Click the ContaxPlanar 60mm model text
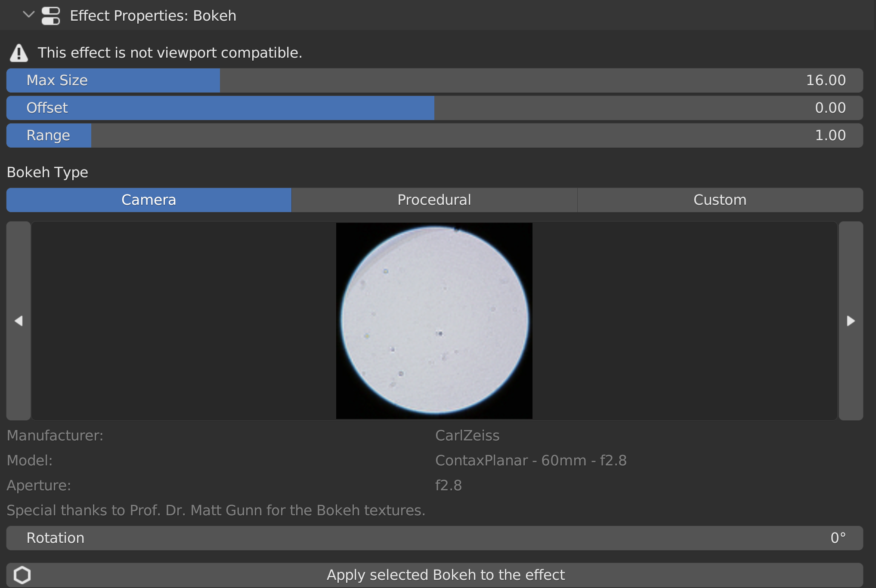 click(x=531, y=460)
